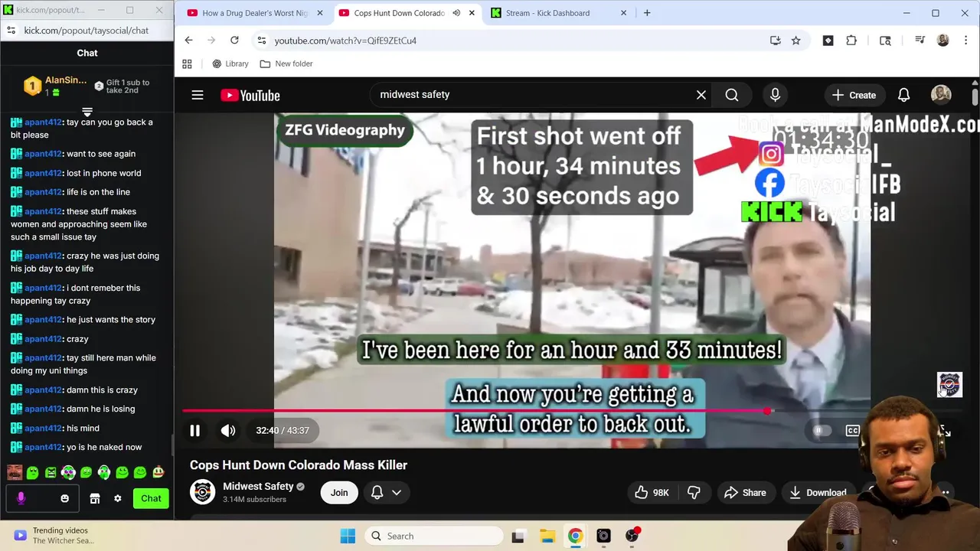Download the video

point(818,493)
